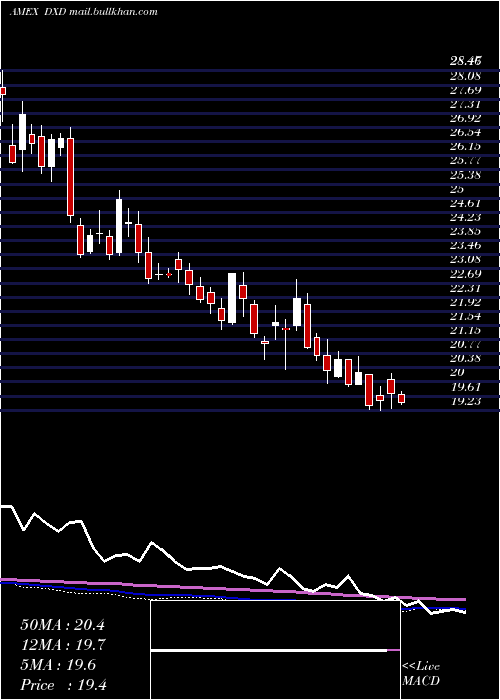Click the MACD label
500x700 pixels.
(421, 681)
